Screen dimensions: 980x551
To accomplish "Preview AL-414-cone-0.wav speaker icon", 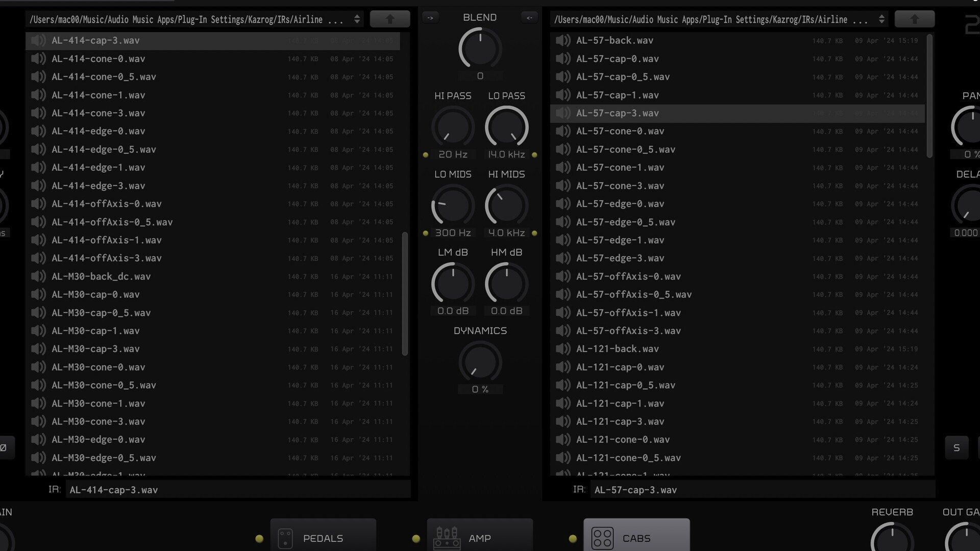I will [38, 59].
